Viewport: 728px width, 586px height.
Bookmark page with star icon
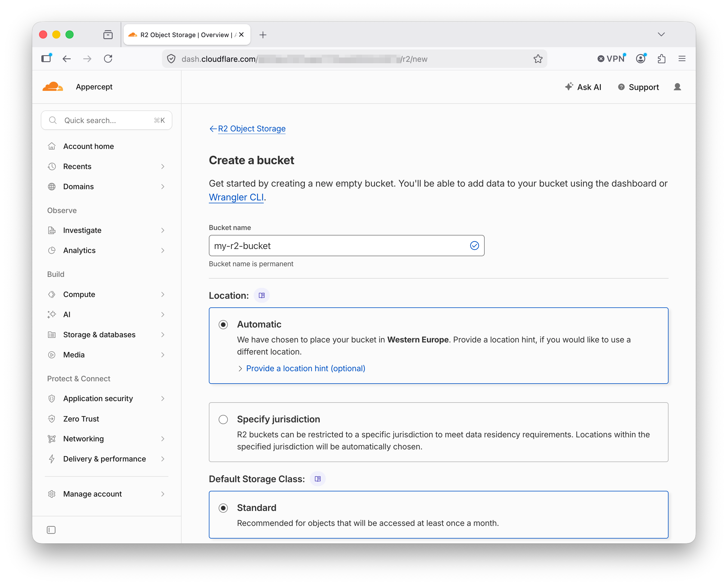click(538, 59)
